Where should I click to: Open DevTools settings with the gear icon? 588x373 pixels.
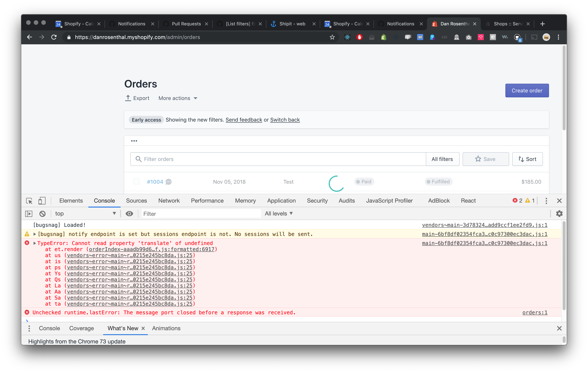coord(559,213)
